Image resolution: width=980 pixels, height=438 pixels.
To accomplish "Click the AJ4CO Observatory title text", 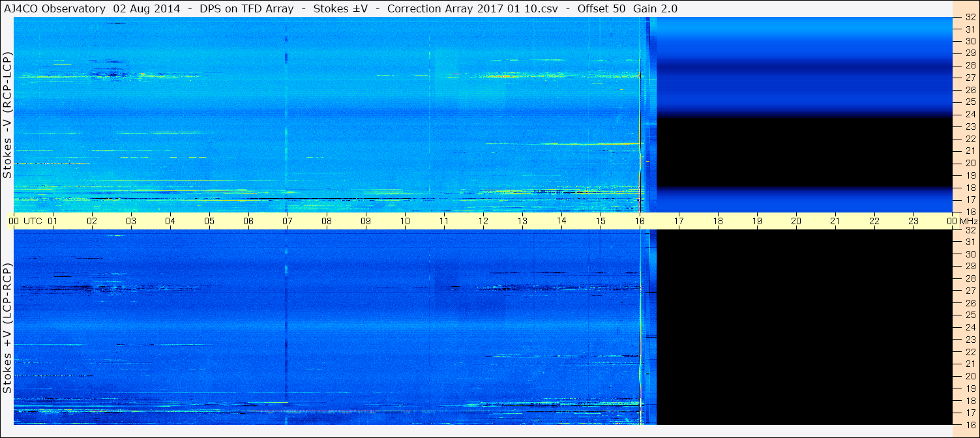I will click(54, 8).
